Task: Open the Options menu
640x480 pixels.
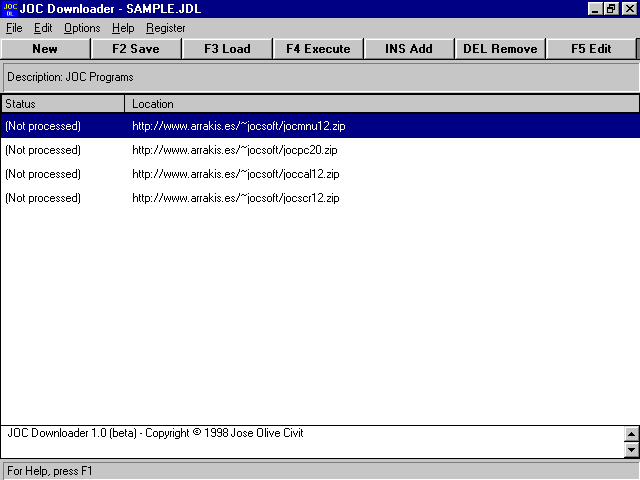Action: (x=82, y=28)
